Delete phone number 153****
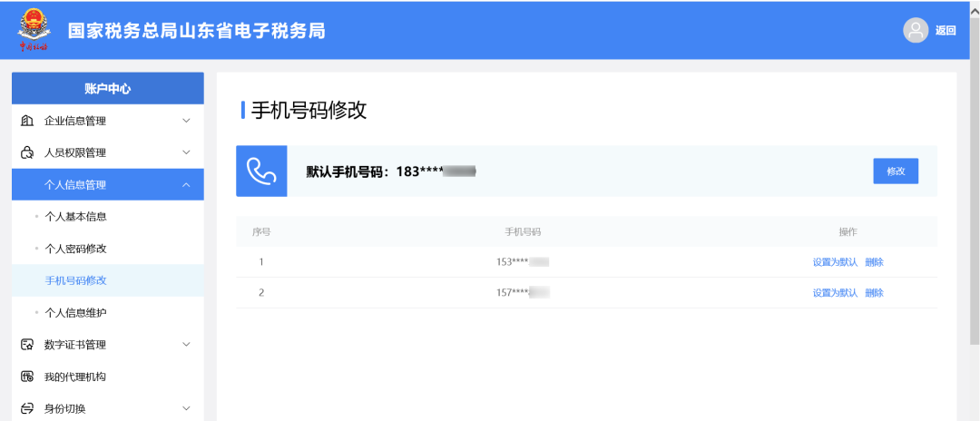The width and height of the screenshot is (980, 421). [875, 262]
